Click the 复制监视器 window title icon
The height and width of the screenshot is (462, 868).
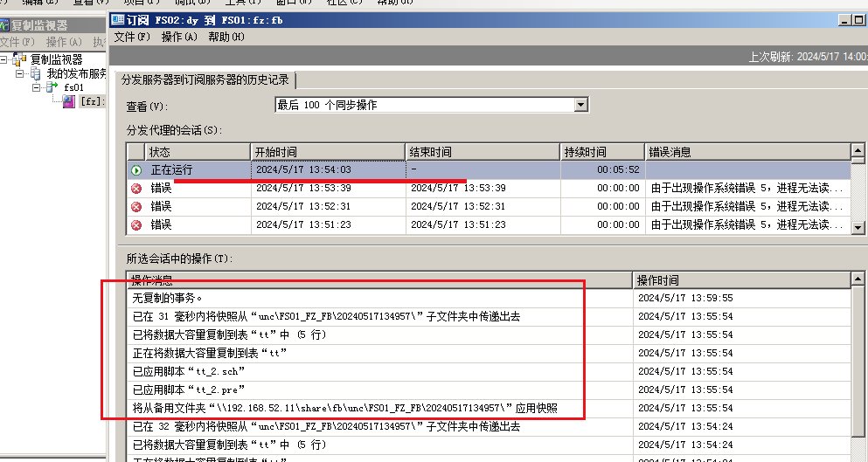tap(4, 25)
